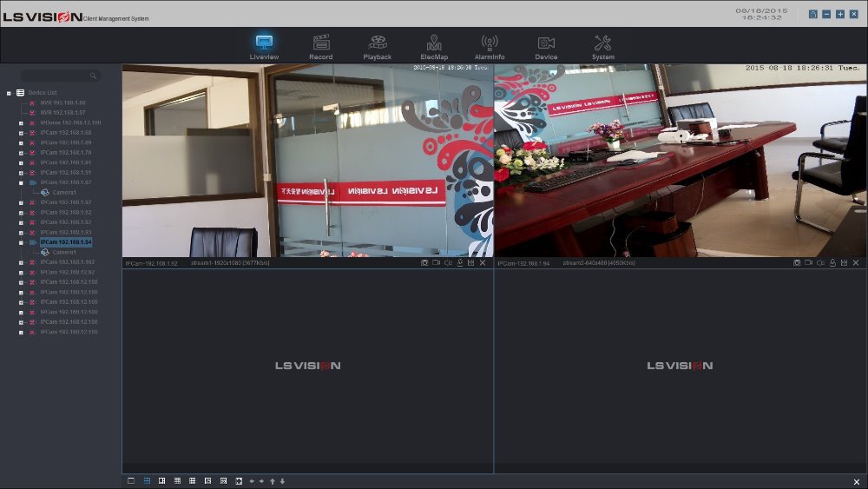Image resolution: width=868 pixels, height=489 pixels.
Task: Click the device search field
Action: click(x=61, y=76)
